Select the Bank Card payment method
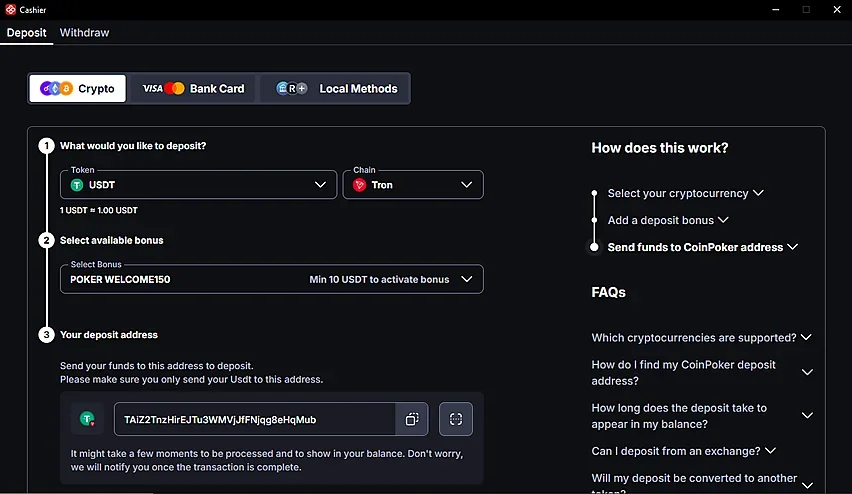Screen dimensions: 852x494 tap(193, 88)
